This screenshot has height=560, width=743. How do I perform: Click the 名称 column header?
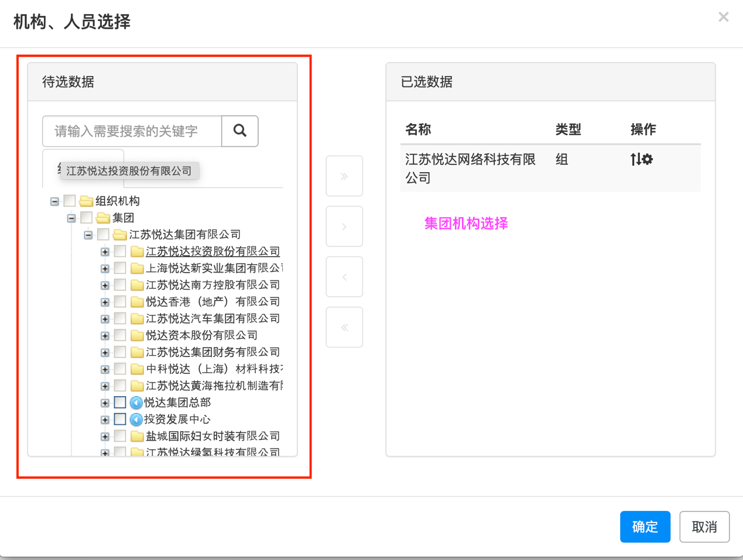click(418, 129)
